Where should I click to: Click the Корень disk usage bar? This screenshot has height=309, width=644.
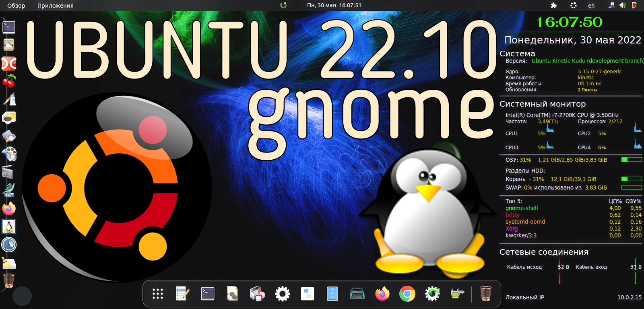632,179
